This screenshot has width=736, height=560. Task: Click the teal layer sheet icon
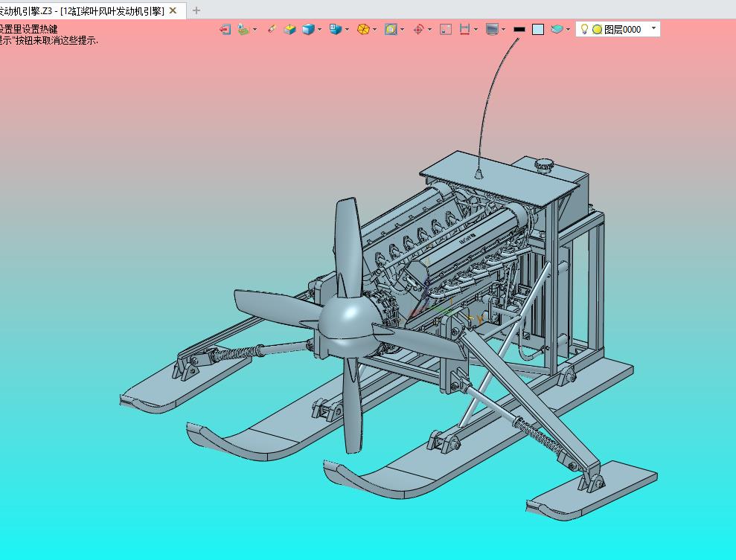click(557, 30)
